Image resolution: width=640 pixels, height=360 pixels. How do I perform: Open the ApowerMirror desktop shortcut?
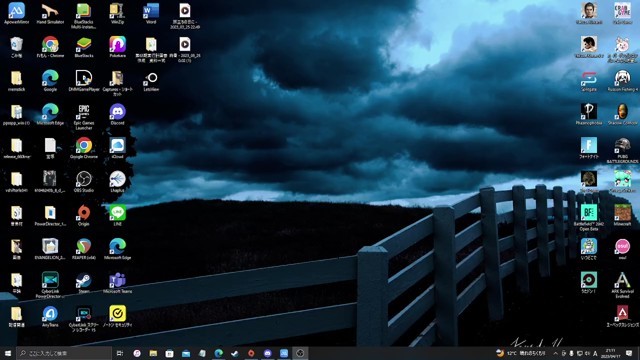pos(16,13)
